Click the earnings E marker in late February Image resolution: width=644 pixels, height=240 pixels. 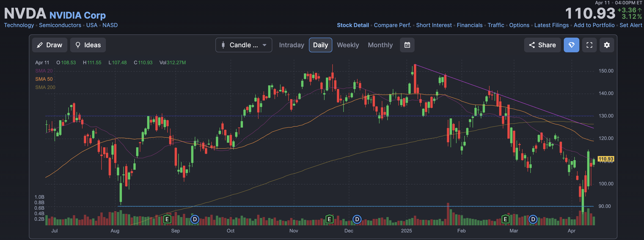coord(505,220)
